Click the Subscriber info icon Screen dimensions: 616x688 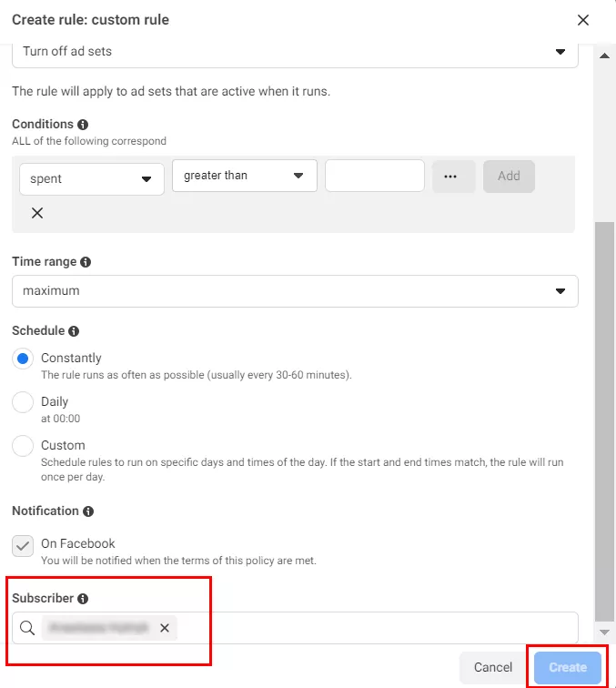point(83,599)
